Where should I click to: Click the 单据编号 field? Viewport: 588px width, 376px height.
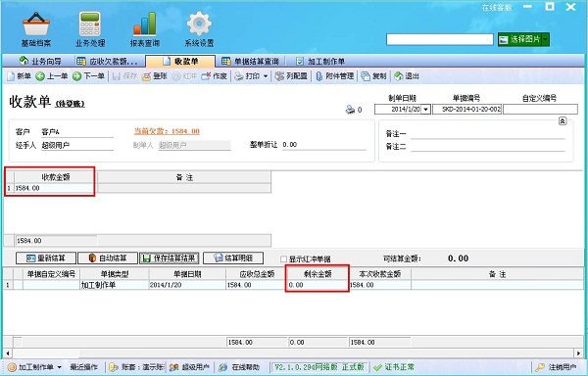[466, 110]
